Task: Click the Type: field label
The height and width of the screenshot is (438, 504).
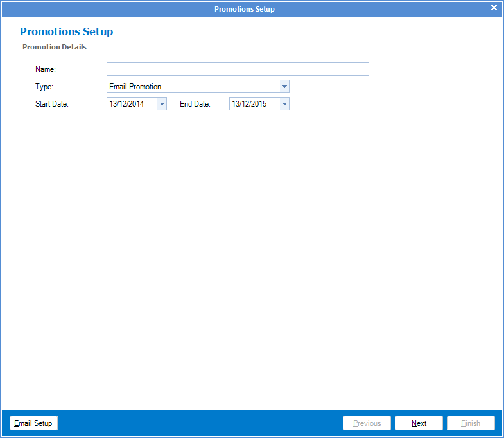Action: pos(44,87)
